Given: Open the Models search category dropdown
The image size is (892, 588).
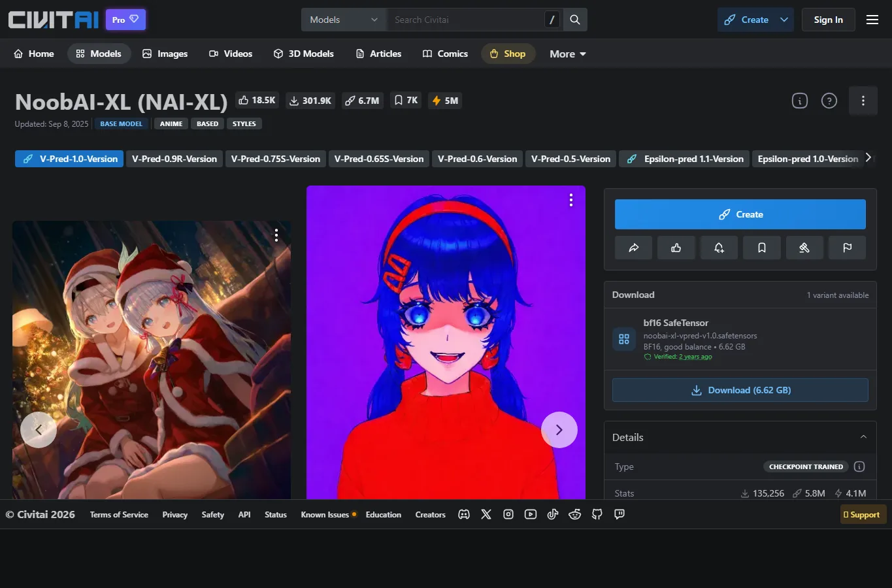Looking at the screenshot, I should [344, 20].
